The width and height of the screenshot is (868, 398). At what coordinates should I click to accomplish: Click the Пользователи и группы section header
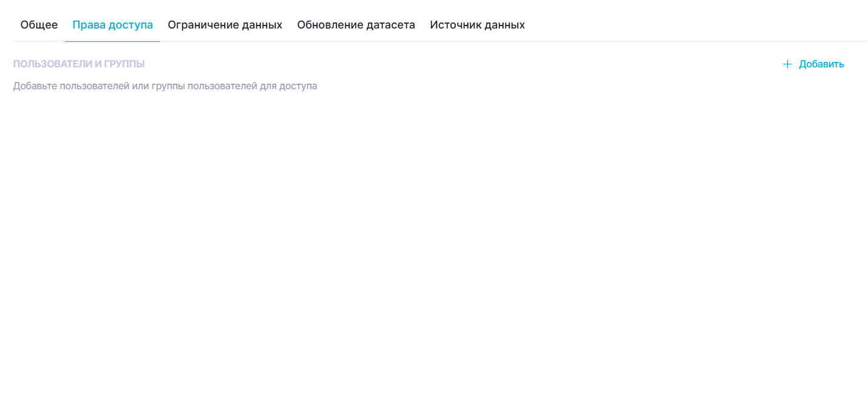point(79,64)
